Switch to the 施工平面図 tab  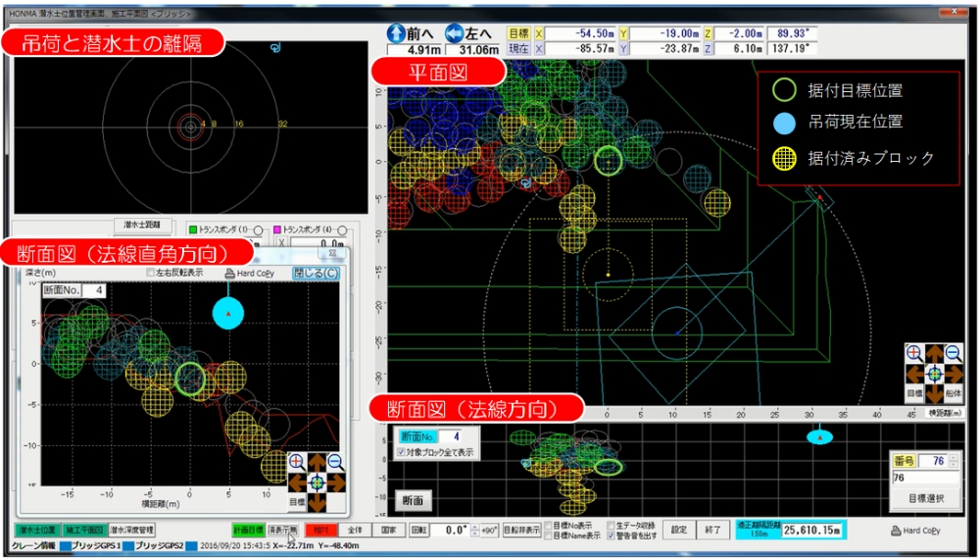[x=83, y=530]
